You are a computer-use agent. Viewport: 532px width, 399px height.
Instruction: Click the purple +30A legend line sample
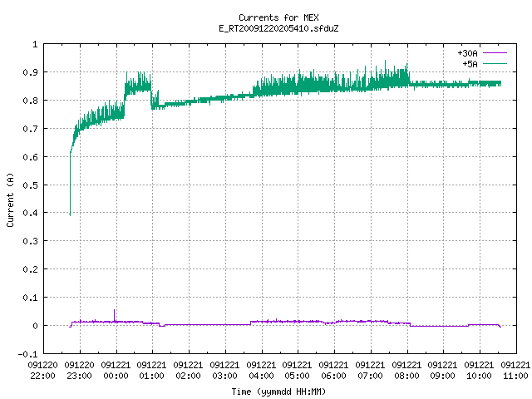point(495,53)
